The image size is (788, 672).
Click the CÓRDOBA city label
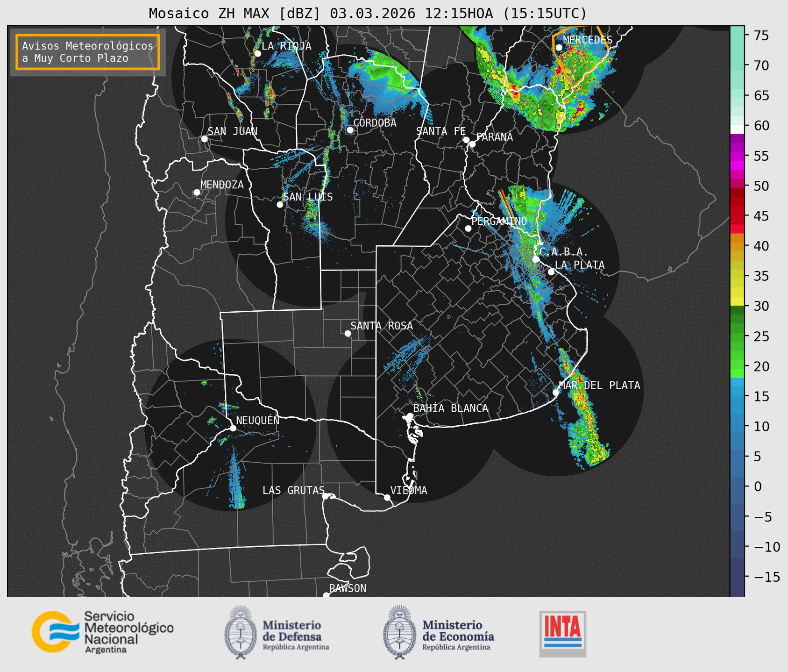375,123
